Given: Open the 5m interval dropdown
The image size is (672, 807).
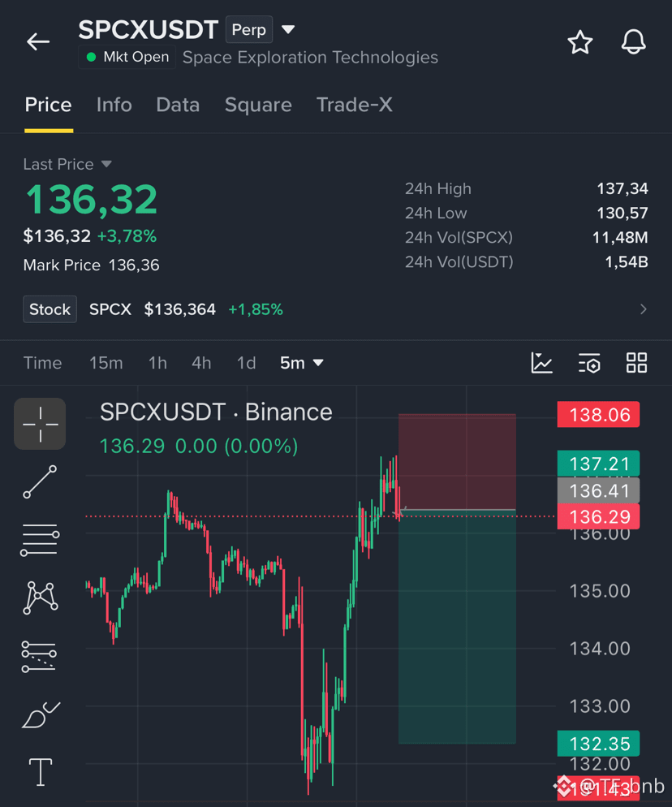Looking at the screenshot, I should (x=302, y=363).
